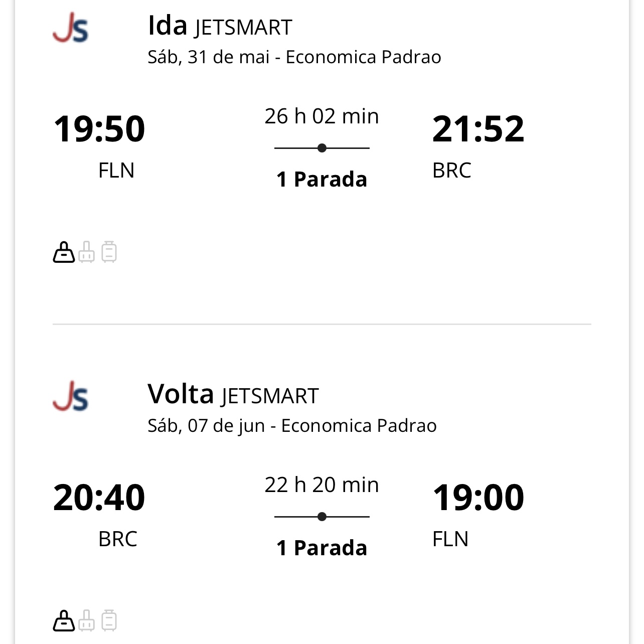Image resolution: width=644 pixels, height=644 pixels.
Task: Click the checked luggage icon for Ida
Action: tap(109, 252)
